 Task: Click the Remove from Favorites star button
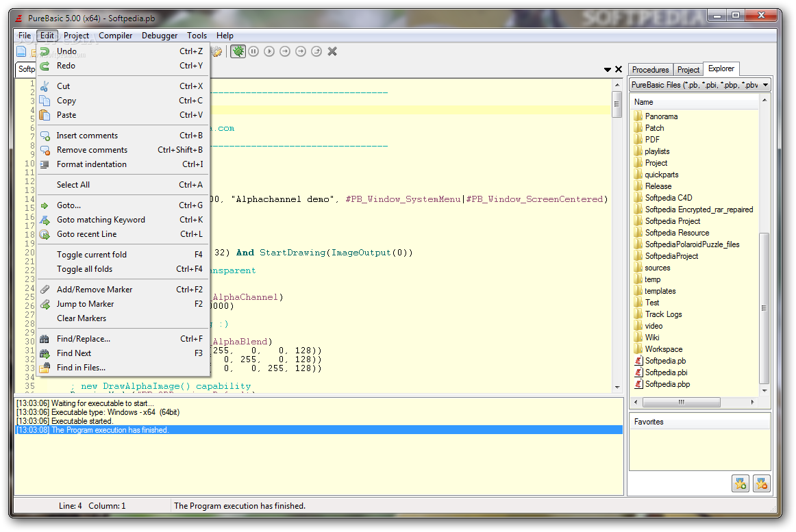(762, 484)
